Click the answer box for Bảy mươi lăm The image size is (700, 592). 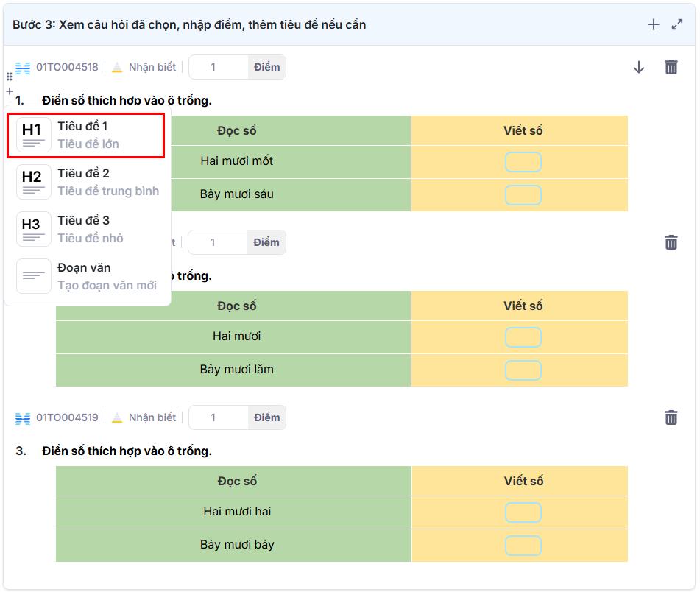523,370
